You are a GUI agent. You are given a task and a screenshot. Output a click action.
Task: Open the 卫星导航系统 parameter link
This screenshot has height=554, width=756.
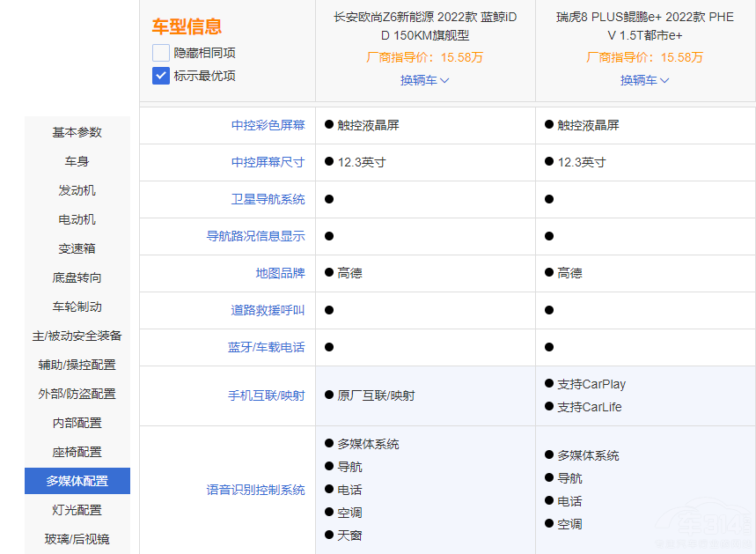[268, 199]
